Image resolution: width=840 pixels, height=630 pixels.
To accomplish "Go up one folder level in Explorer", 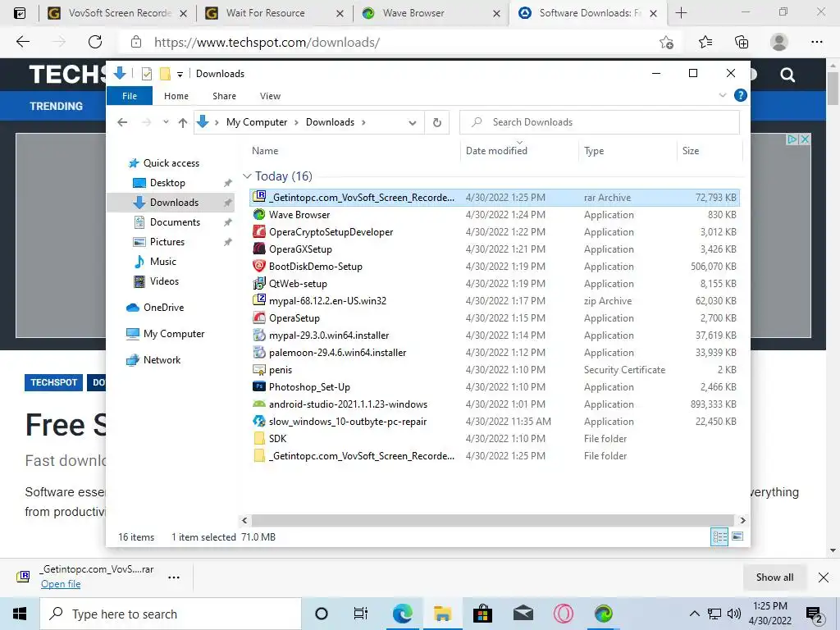I will pos(183,123).
